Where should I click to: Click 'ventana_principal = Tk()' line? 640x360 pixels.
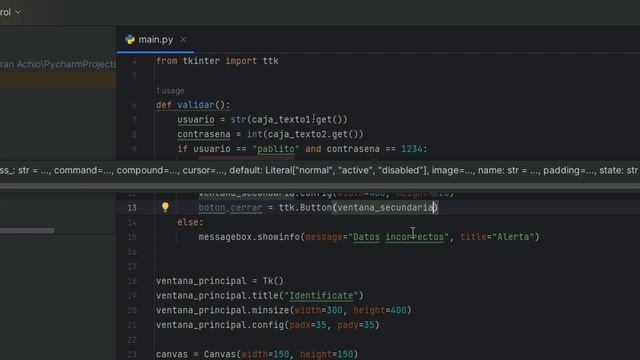click(x=220, y=281)
